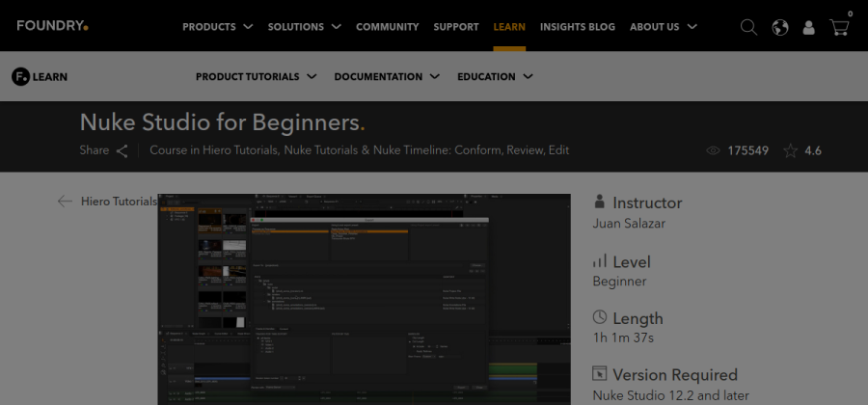Expand the Documentation dropdown

click(387, 77)
